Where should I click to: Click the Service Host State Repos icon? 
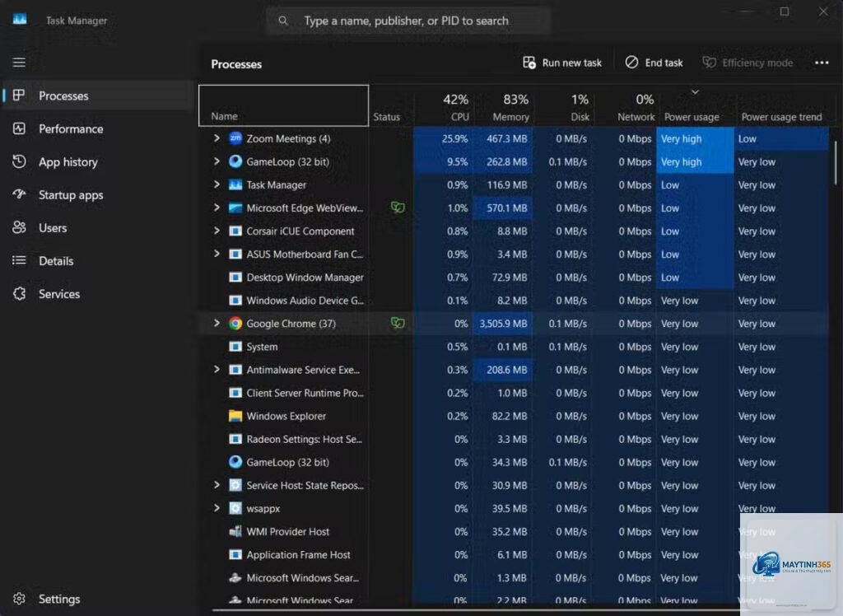pos(235,485)
